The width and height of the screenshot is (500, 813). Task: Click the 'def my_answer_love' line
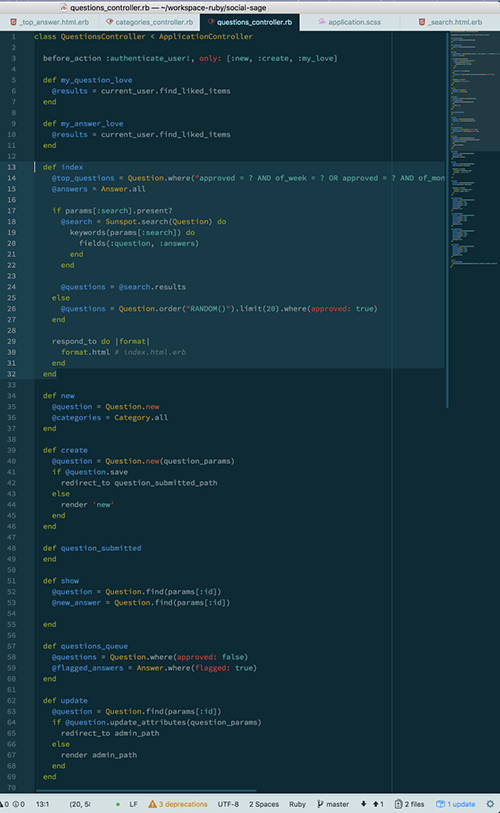pos(83,123)
